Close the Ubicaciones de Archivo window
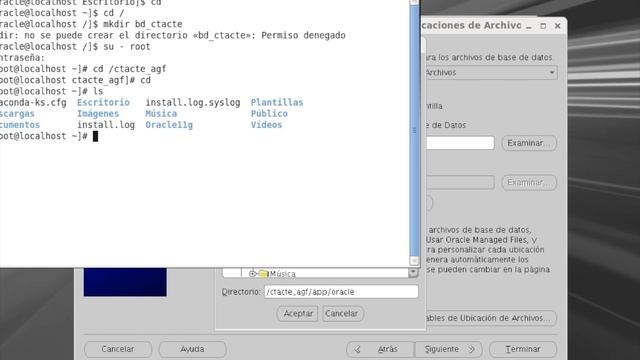The width and height of the screenshot is (640, 360). pos(558,26)
